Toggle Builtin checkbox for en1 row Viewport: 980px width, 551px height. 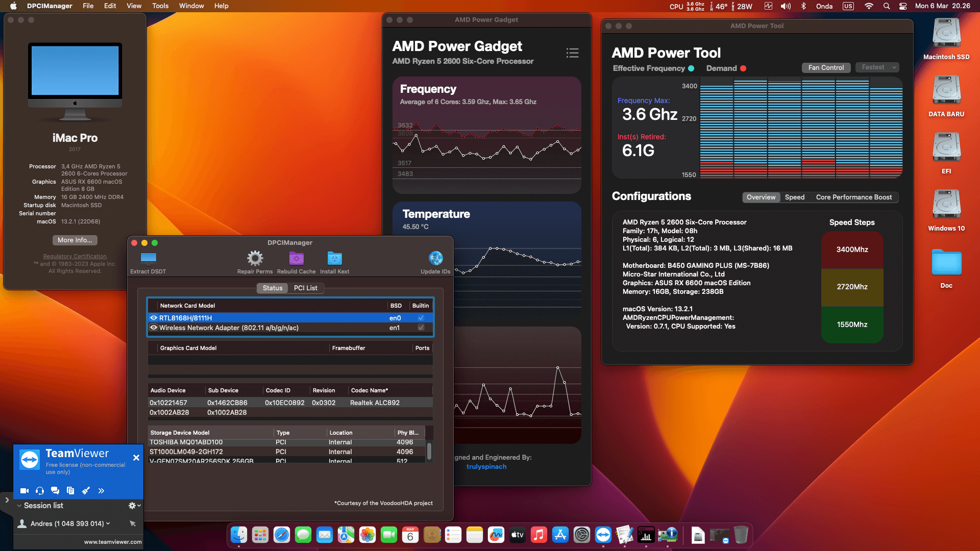[421, 328]
